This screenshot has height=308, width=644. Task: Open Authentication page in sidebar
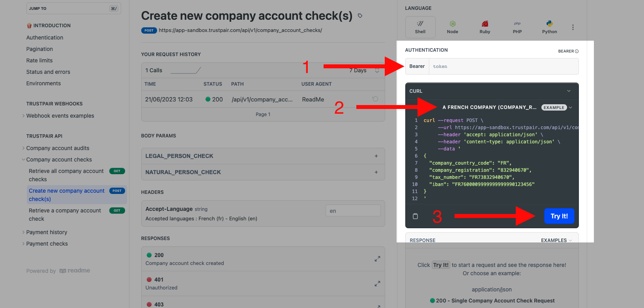click(45, 38)
